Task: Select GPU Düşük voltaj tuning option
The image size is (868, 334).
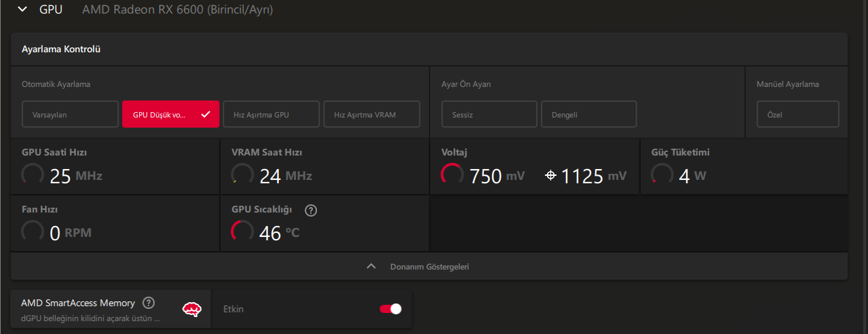Action: pos(170,114)
